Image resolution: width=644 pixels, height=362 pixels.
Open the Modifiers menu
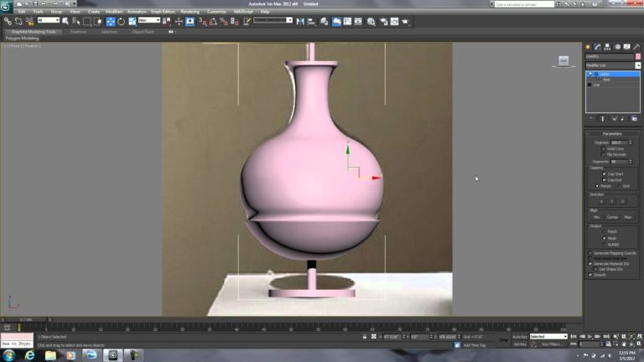click(114, 12)
